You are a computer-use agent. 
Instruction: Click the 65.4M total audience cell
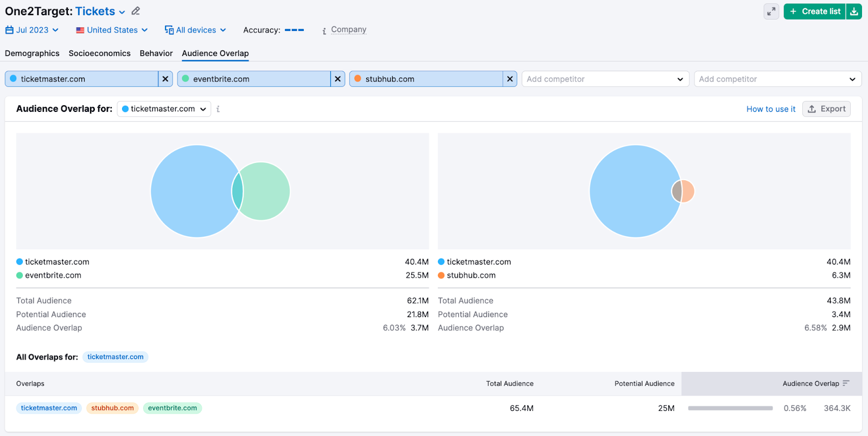pos(521,408)
